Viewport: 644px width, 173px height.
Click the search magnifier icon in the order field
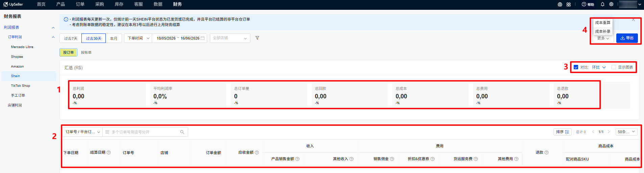pos(182,132)
